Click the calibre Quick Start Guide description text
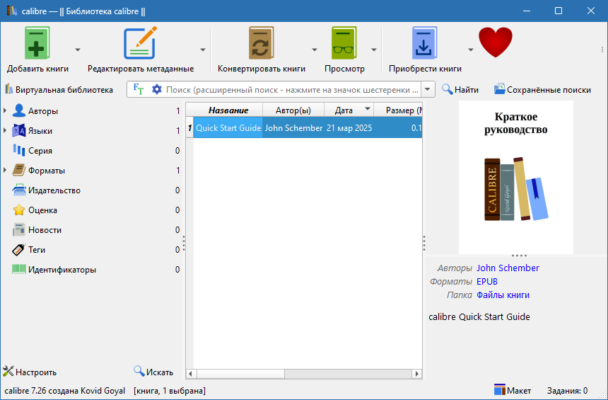This screenshot has width=608, height=400. [x=479, y=317]
